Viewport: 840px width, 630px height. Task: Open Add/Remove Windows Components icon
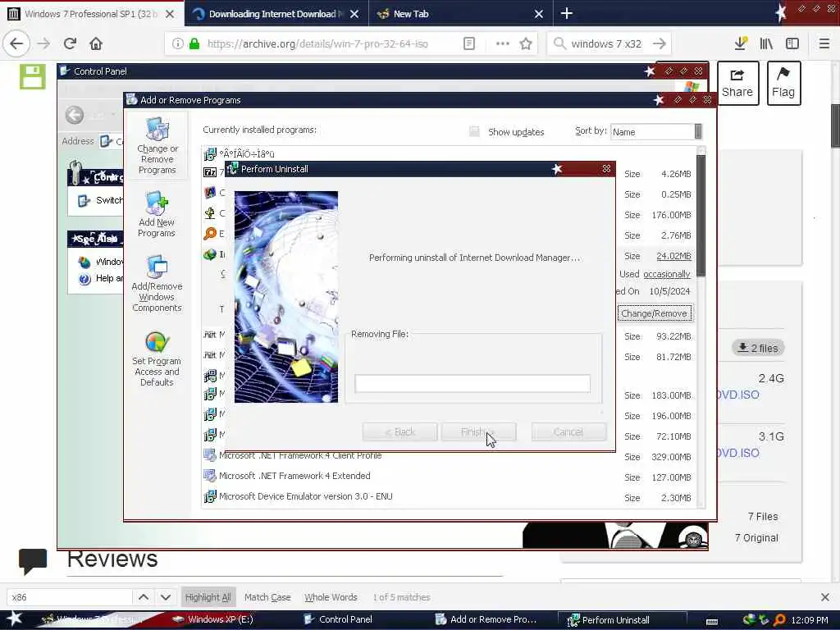point(157,284)
